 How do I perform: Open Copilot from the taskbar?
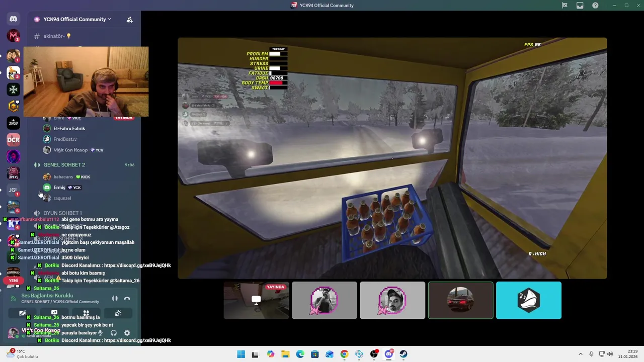point(271,354)
